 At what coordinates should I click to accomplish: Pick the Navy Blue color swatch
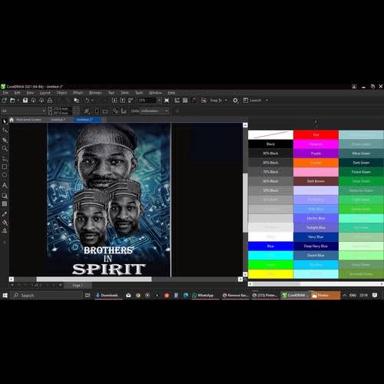[x=316, y=237]
